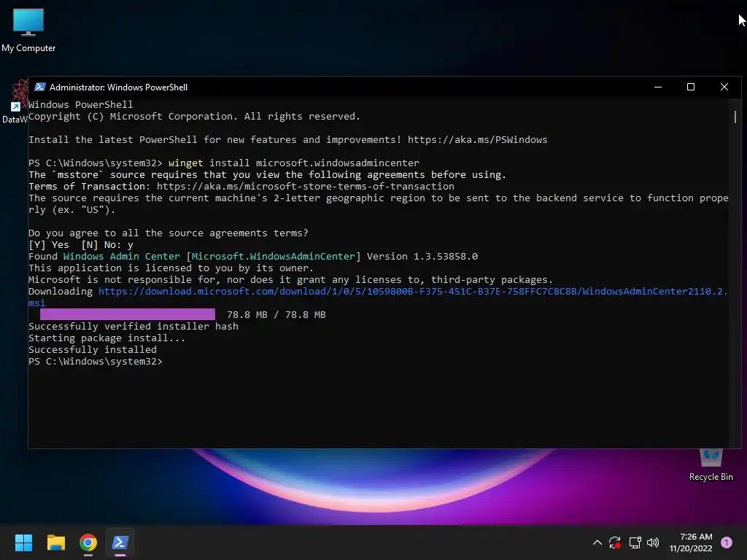Click the 'Starting package install...' line

[x=107, y=338]
